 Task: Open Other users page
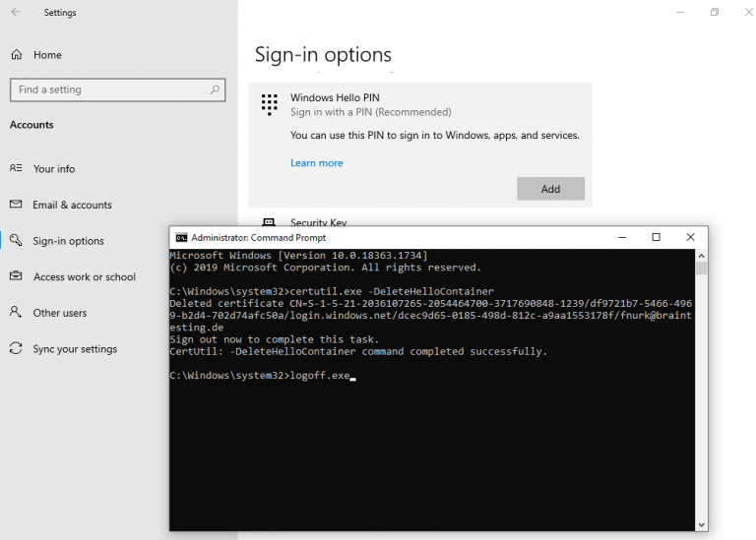click(x=60, y=313)
